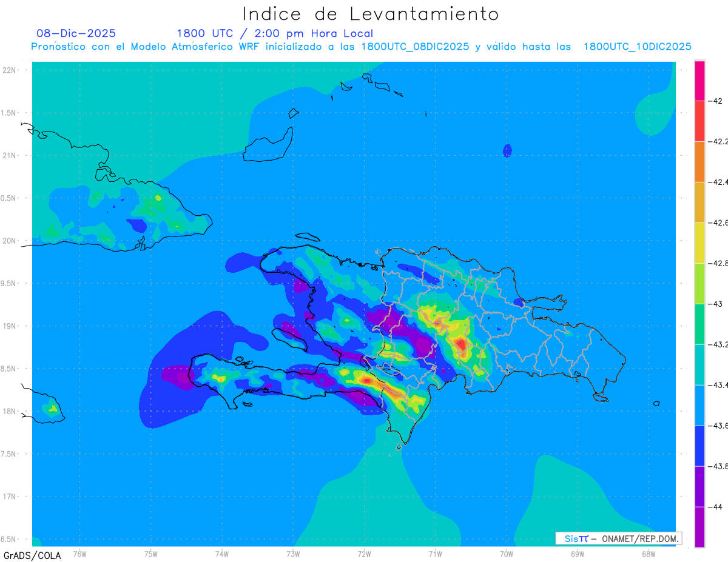This screenshot has height=562, width=728.
Task: Pick the violet swatch between -43.8 and -44
Action: coord(699,487)
